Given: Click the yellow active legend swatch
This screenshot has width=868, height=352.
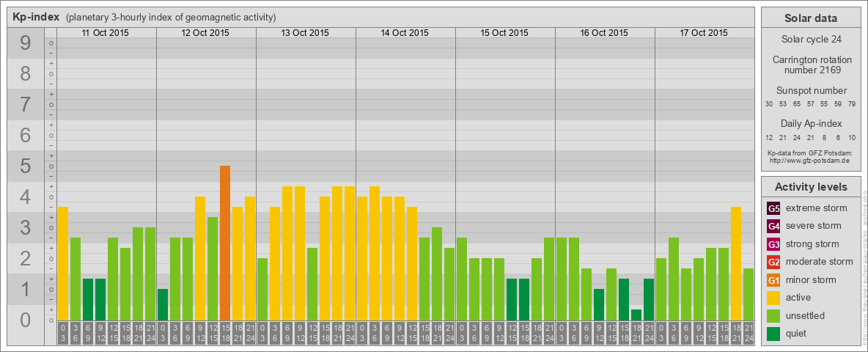Looking at the screenshot, I should [x=773, y=298].
